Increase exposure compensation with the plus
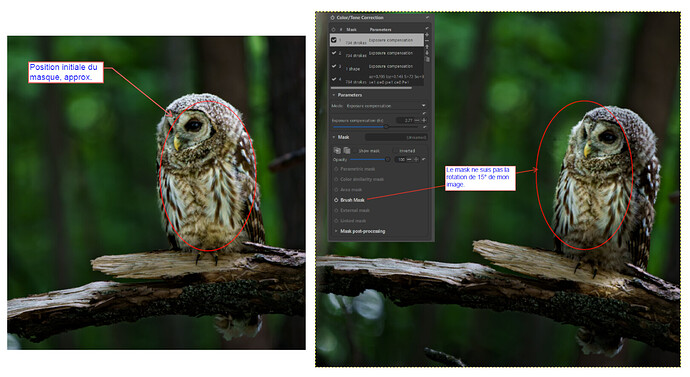The width and height of the screenshot is (690, 377). [x=424, y=120]
